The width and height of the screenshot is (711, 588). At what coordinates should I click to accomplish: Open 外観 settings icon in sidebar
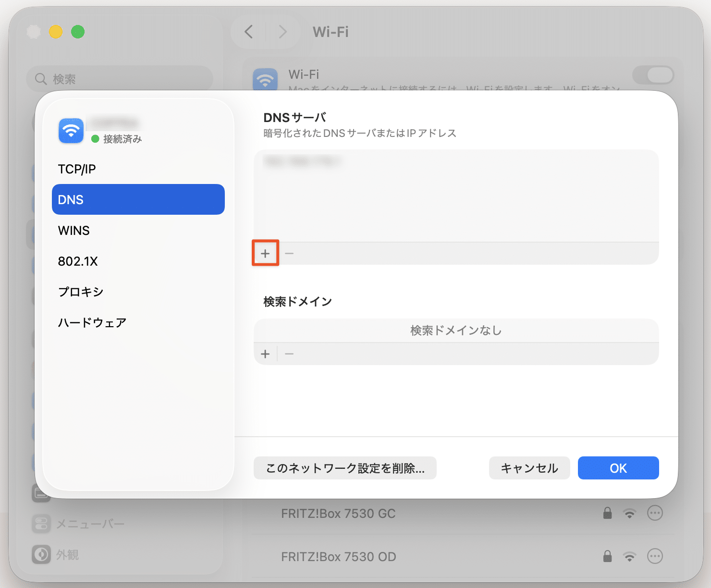(41, 554)
